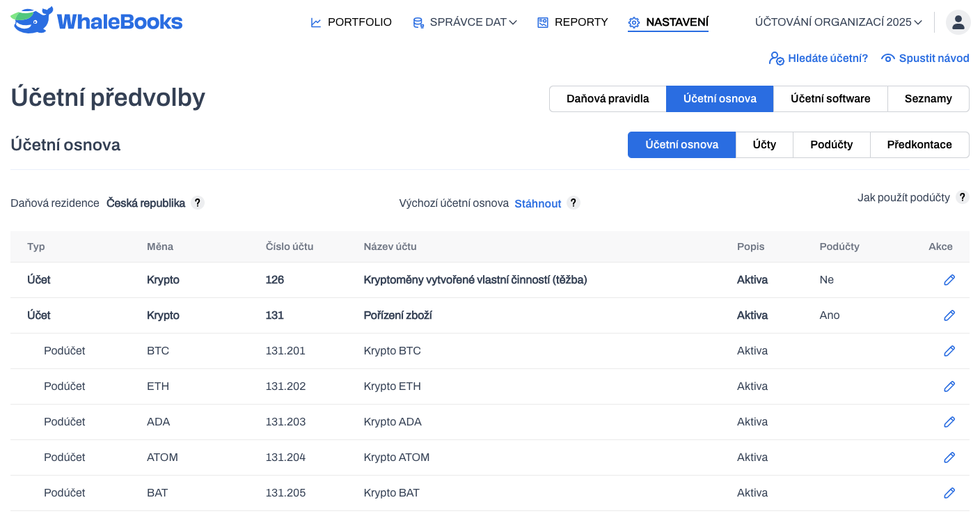Select the lower Účetní osnova sub-tab
Viewport: 980px width, 516px height.
[x=682, y=145]
